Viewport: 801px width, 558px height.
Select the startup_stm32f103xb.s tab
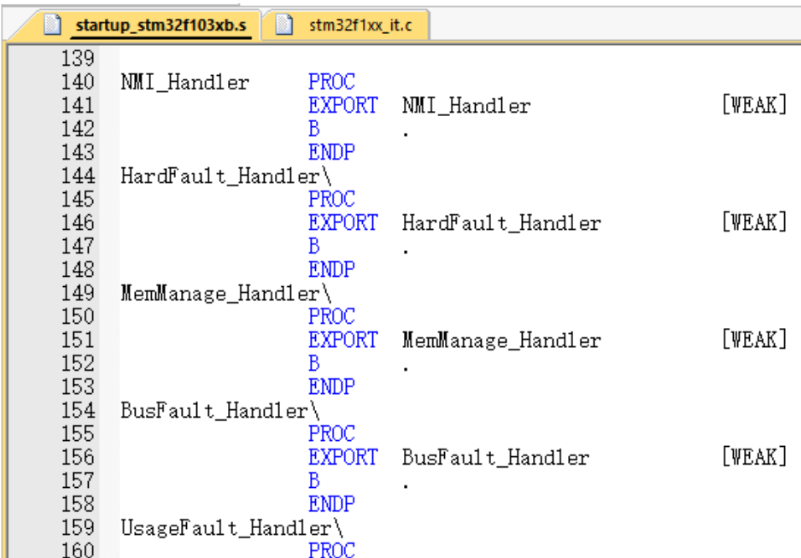point(160,25)
